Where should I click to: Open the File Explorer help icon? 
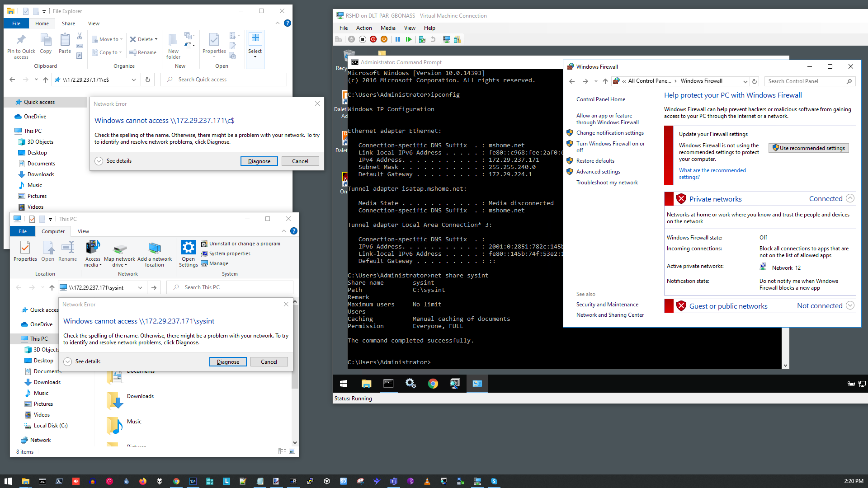[x=288, y=23]
